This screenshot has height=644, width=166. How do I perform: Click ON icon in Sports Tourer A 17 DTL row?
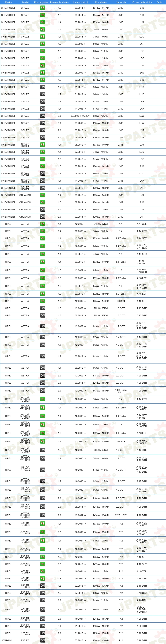coord(43,458)
